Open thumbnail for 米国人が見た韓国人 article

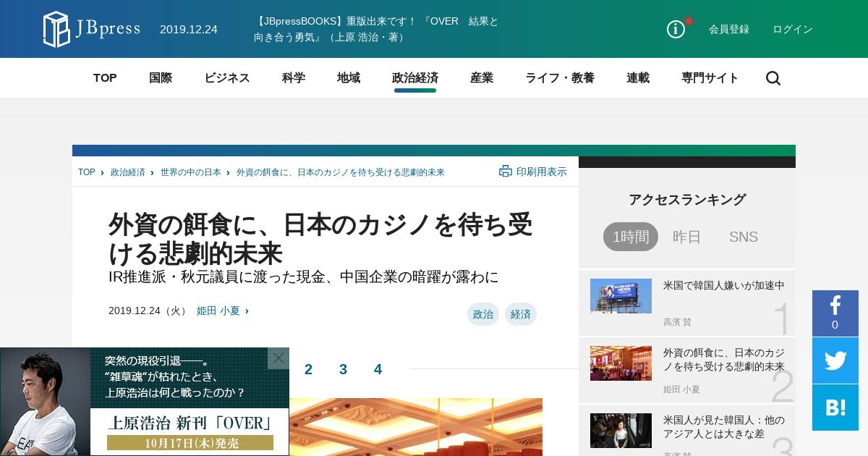[x=621, y=431]
